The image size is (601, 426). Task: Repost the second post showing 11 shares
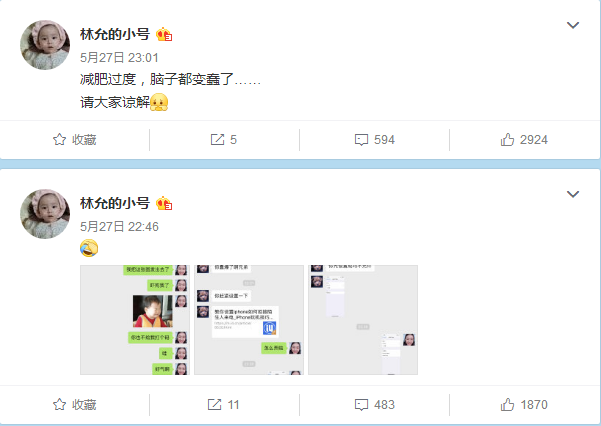[223, 405]
